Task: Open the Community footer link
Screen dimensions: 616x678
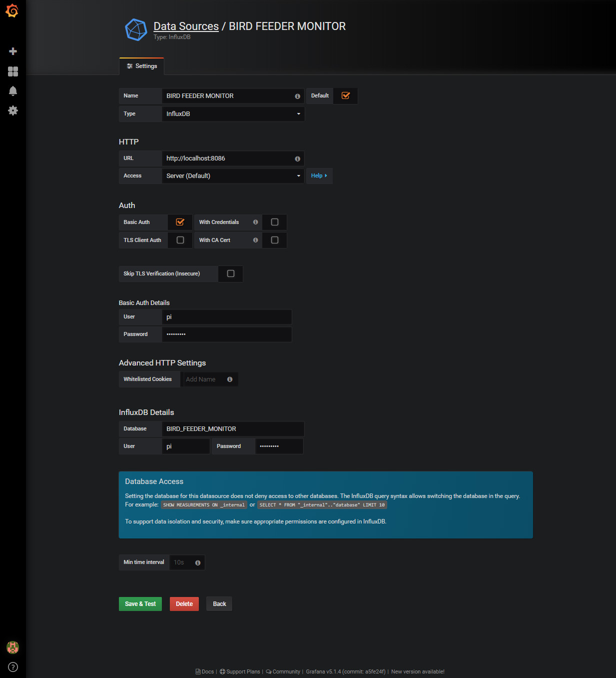Action: pos(283,671)
